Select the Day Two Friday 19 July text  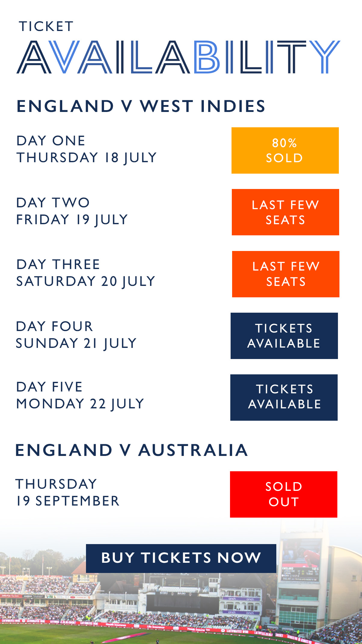72,211
